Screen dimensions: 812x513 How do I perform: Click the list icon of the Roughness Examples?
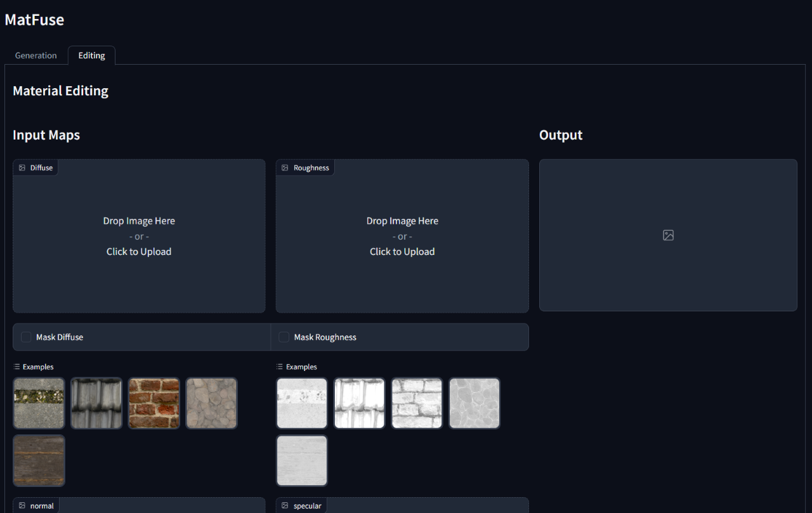[x=280, y=367]
